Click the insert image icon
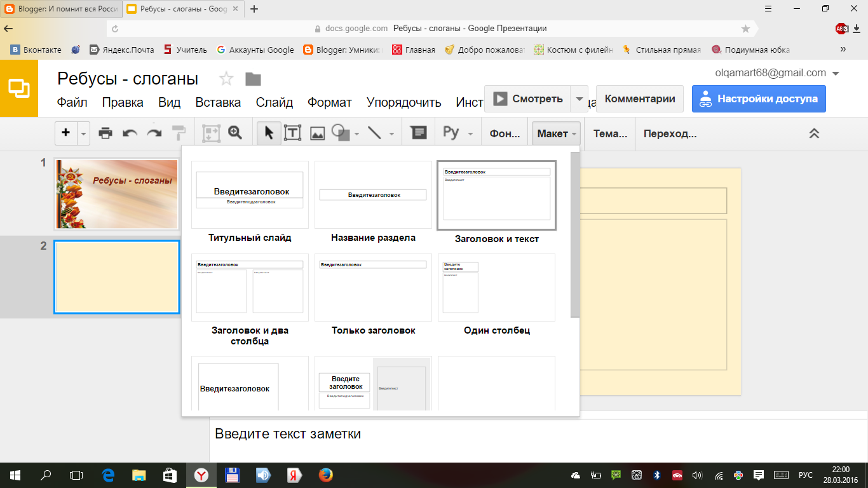The image size is (868, 488). tap(317, 133)
